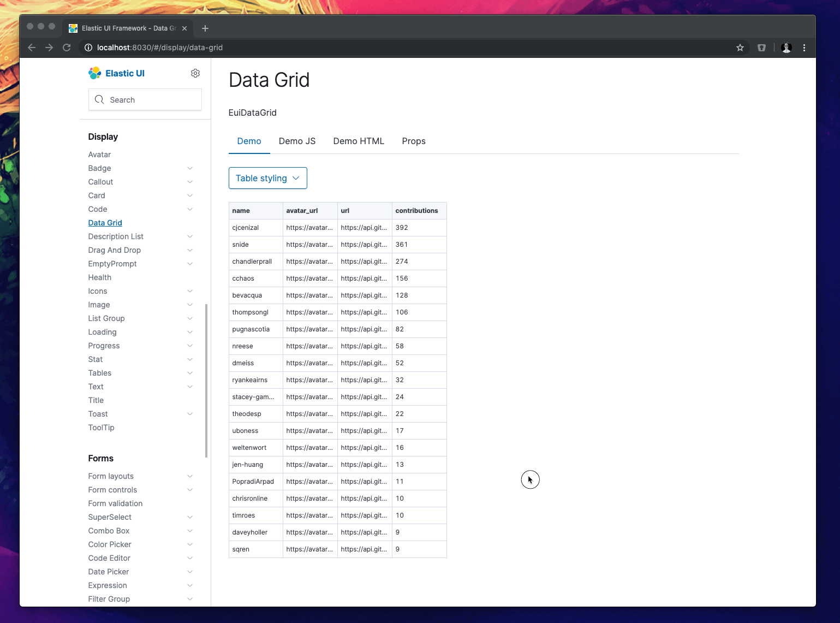
Task: Select the chandlerprall name cell
Action: 256,262
